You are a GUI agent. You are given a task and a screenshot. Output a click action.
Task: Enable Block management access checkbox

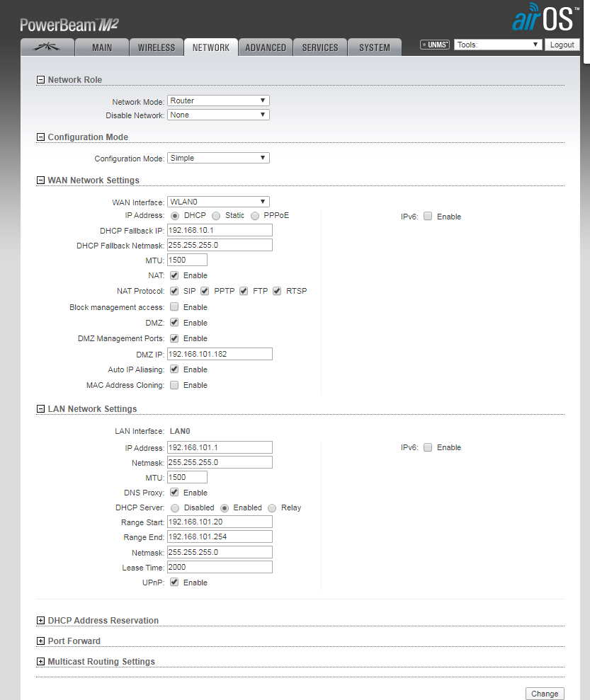(174, 306)
